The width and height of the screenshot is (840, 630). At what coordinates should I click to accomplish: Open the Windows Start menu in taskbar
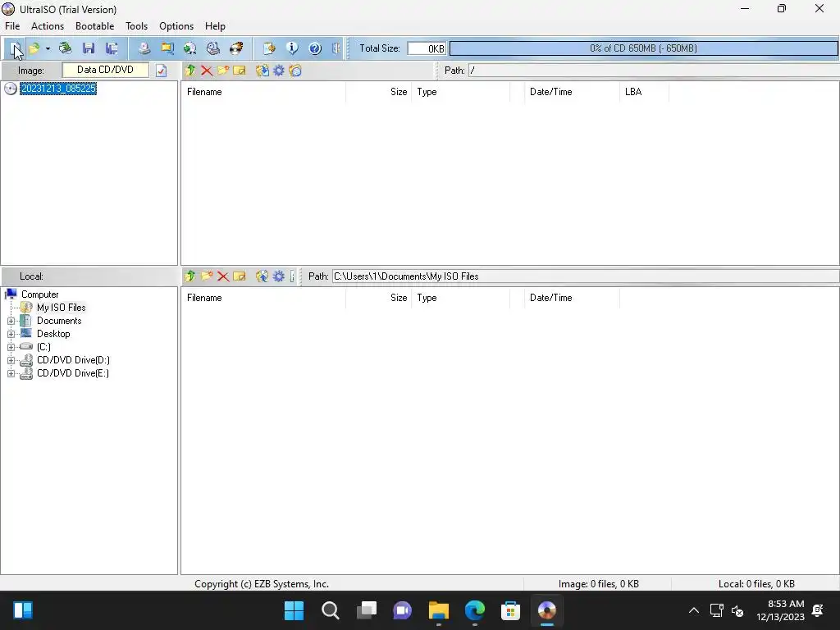294,610
